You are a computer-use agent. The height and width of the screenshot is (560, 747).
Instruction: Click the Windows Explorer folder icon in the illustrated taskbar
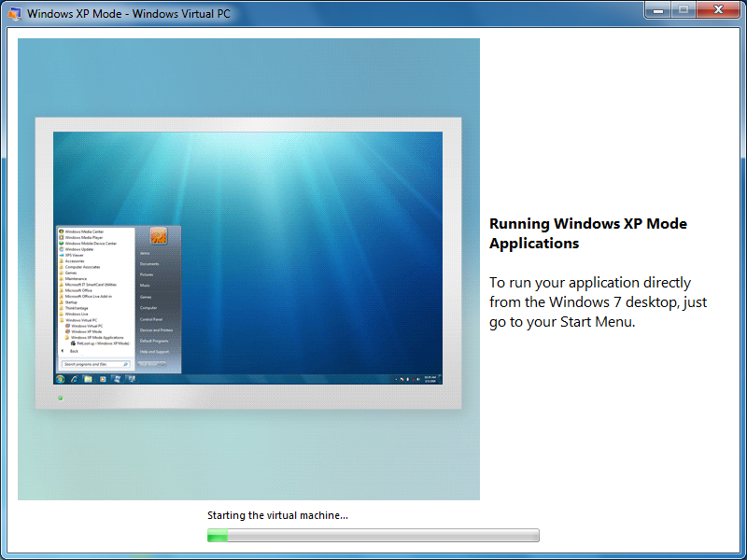(88, 379)
